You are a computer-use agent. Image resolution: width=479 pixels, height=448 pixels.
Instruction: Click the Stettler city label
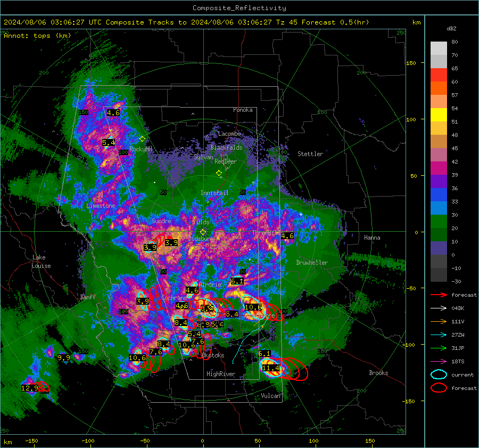pyautogui.click(x=310, y=154)
